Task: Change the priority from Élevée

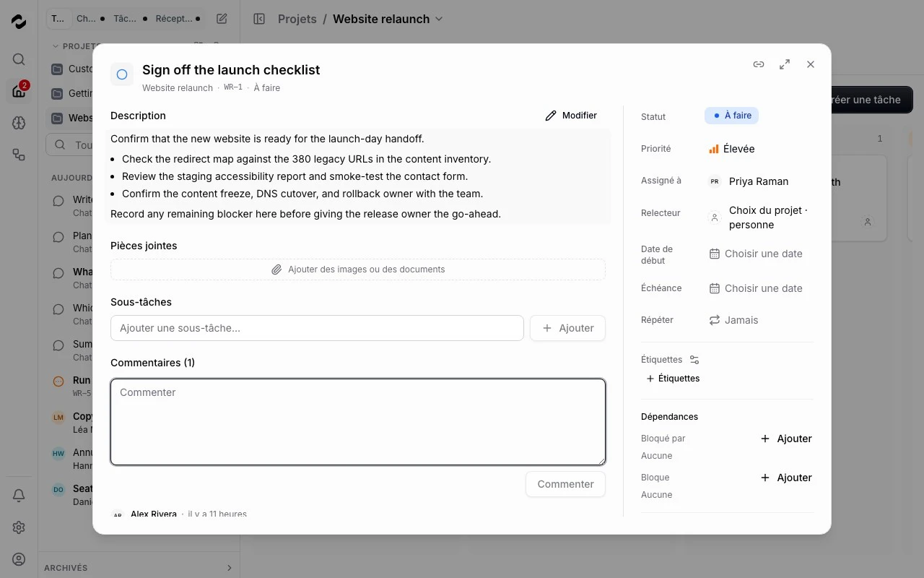Action: pyautogui.click(x=731, y=149)
